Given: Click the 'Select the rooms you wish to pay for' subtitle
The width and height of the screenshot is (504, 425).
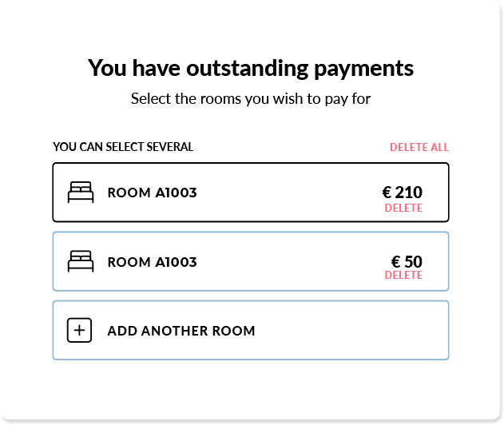Looking at the screenshot, I should [x=251, y=99].
